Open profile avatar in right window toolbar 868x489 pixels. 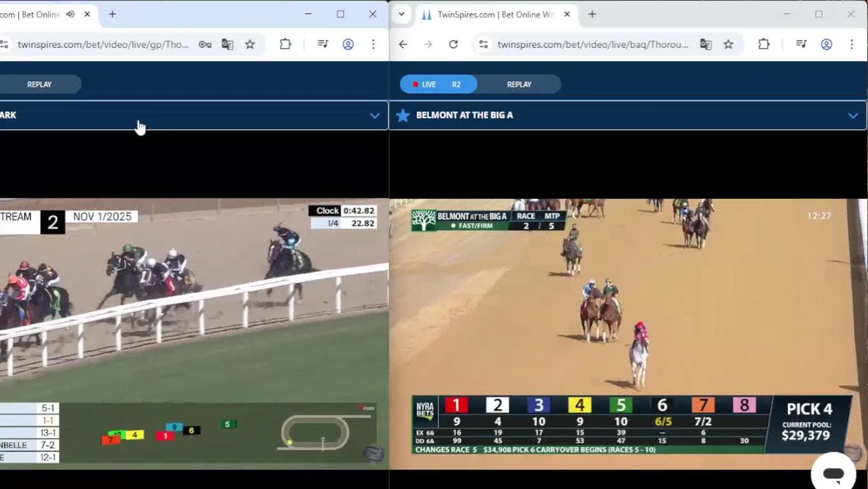827,45
